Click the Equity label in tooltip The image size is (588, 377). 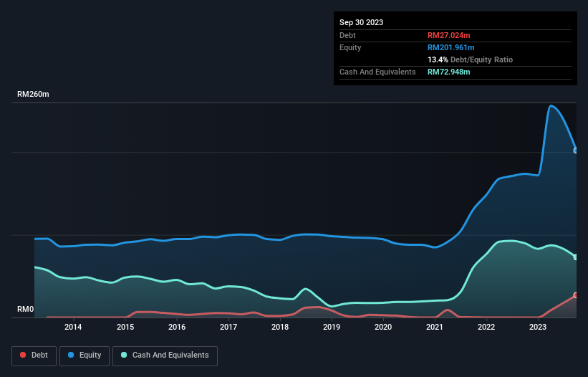(350, 47)
